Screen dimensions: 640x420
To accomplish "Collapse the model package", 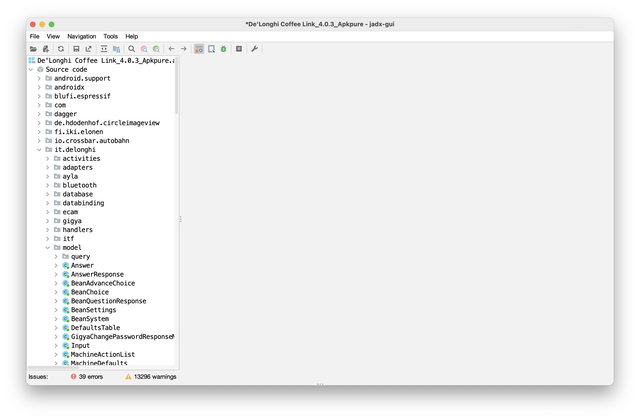I will click(48, 248).
